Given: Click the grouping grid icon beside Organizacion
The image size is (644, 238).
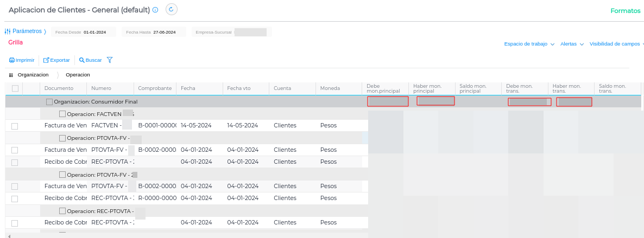Looking at the screenshot, I should (11, 75).
